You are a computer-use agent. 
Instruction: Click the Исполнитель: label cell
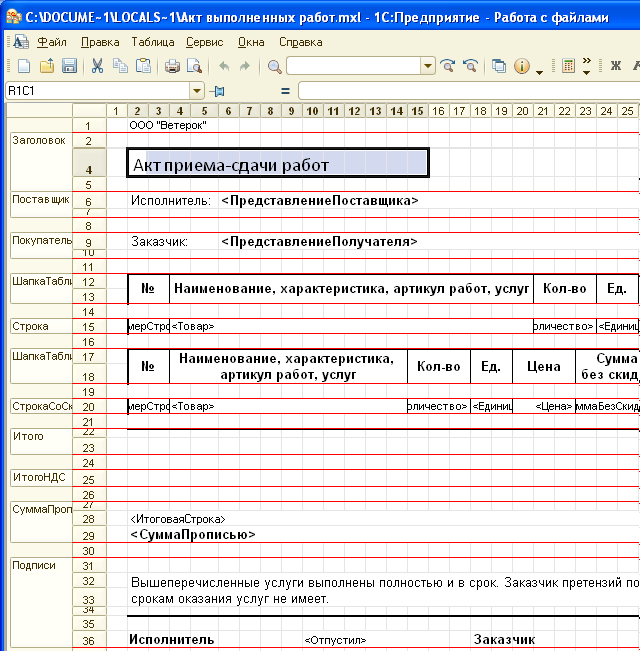click(171, 201)
